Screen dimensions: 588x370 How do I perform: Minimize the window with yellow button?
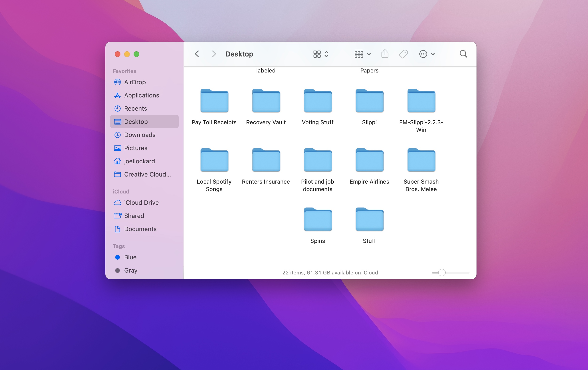pyautogui.click(x=127, y=54)
